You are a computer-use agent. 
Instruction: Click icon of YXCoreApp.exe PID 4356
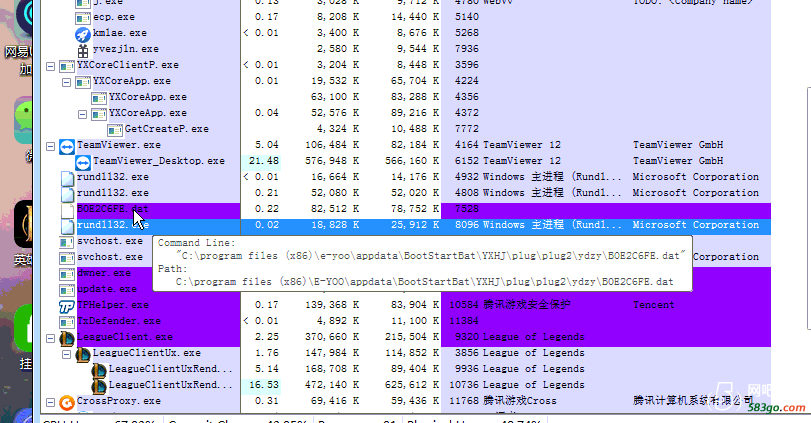[99, 98]
